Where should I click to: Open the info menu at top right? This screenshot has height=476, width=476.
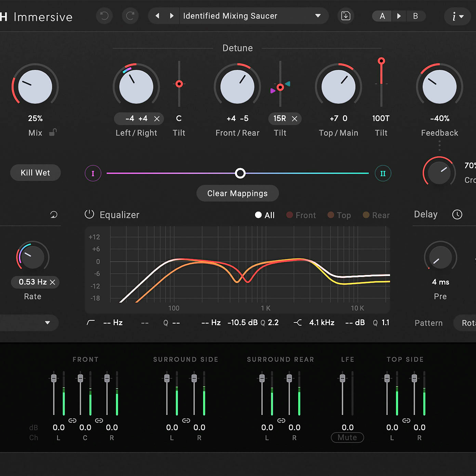click(x=457, y=16)
